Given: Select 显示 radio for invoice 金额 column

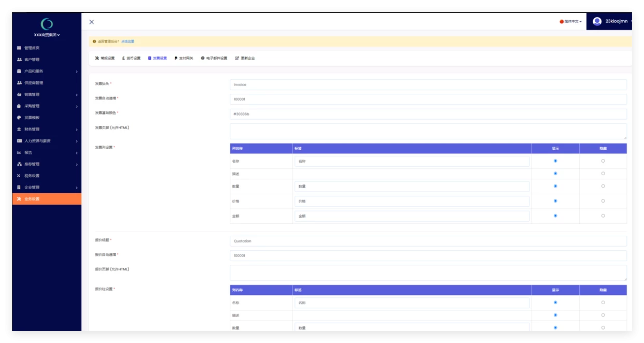Looking at the screenshot, I should [555, 216].
